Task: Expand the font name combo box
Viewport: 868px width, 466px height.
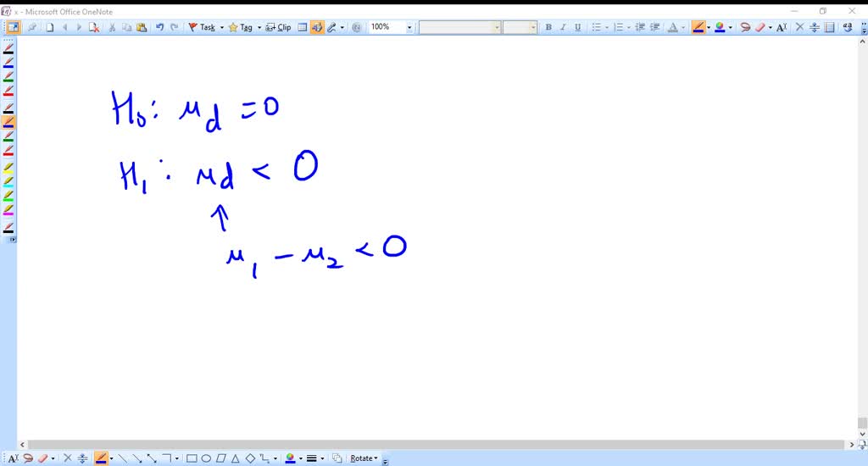Action: 497,27
